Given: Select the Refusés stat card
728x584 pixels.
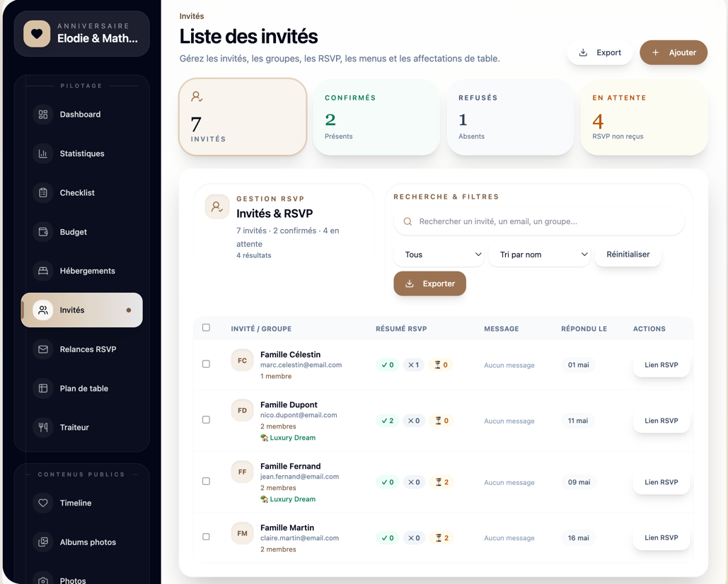Looking at the screenshot, I should click(x=510, y=117).
